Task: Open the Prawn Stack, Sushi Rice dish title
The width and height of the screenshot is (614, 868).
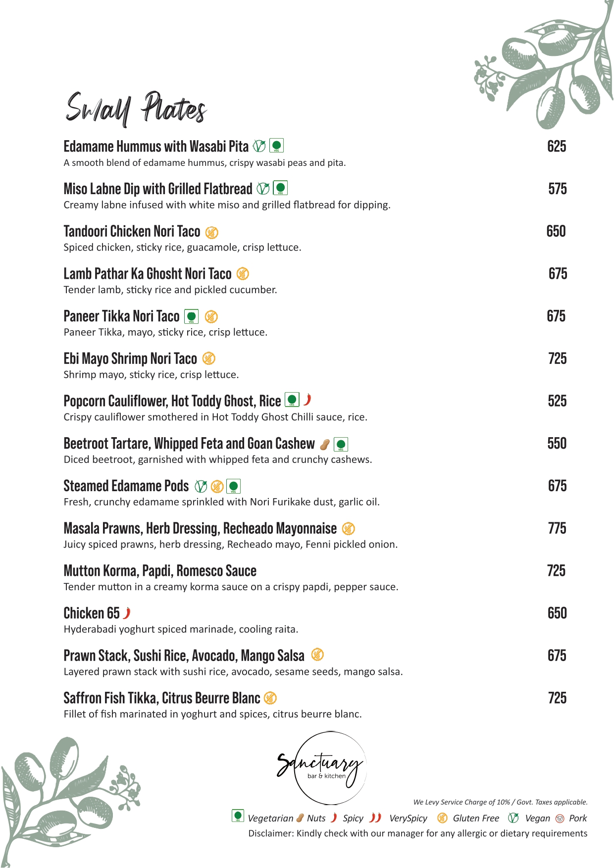Action: click(184, 656)
